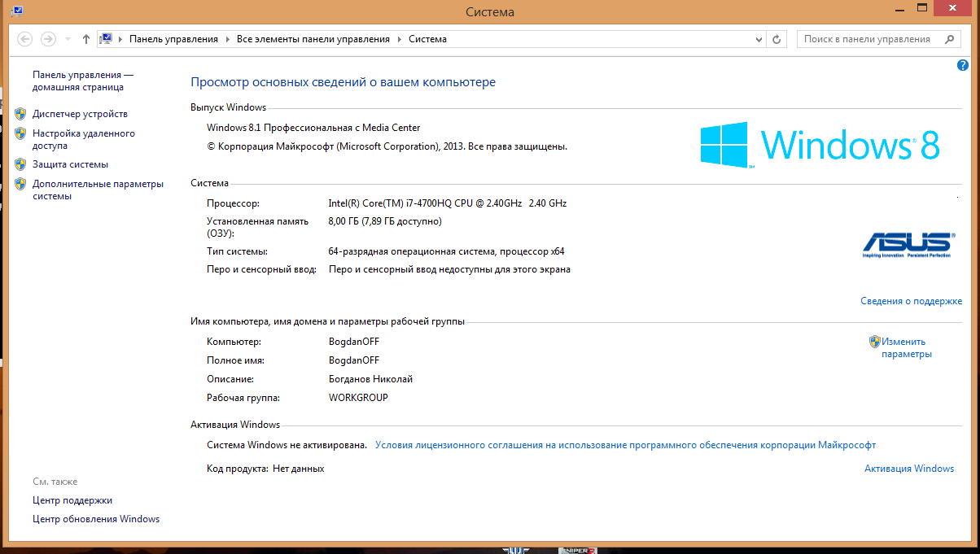This screenshot has width=980, height=554.
Task: Click the Windows 8 logo
Action: point(820,145)
